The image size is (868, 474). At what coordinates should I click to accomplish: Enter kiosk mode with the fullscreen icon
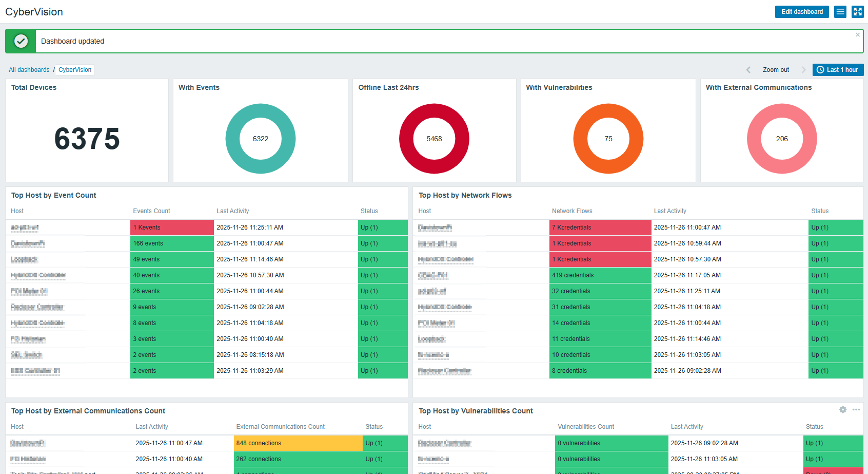pyautogui.click(x=858, y=12)
